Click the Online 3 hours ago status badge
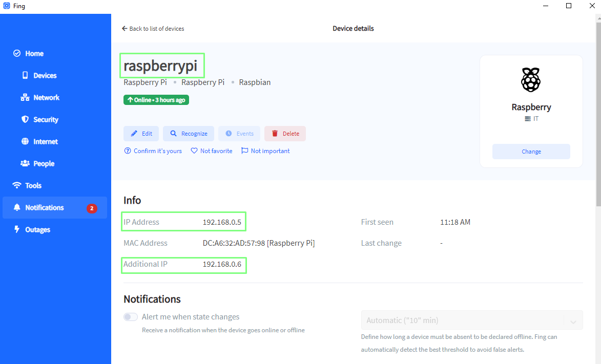This screenshot has width=601, height=364. [156, 100]
